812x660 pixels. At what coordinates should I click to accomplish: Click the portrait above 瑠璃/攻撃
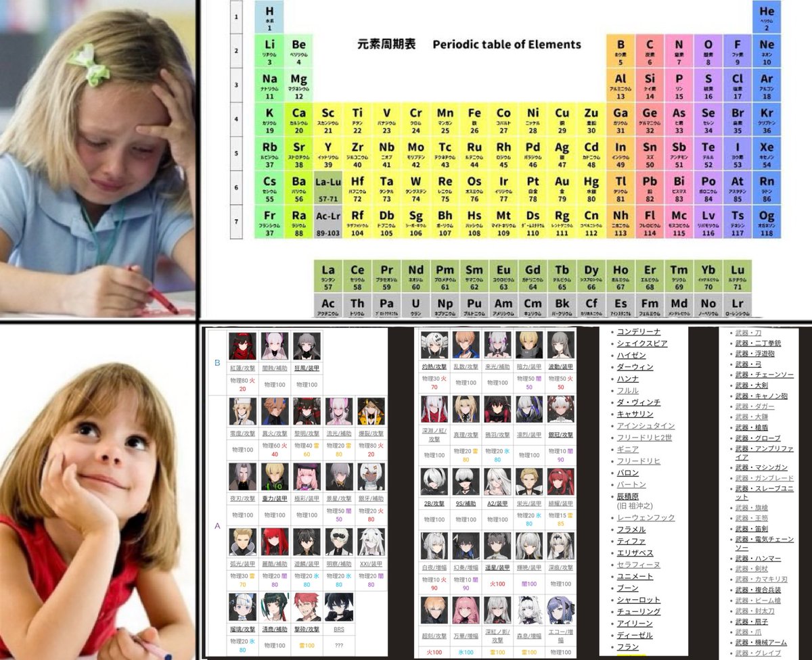coord(242,607)
